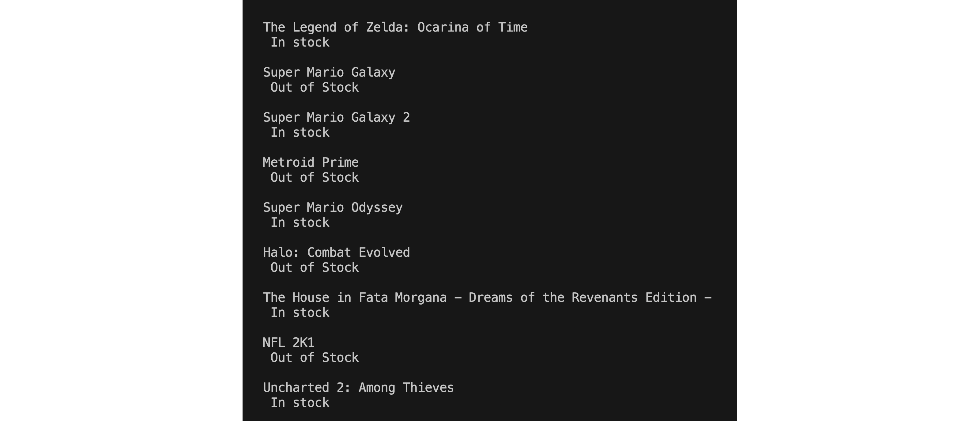The height and width of the screenshot is (421, 980).
Task: Click the word Revenants in Fata Morgana title
Action: pyautogui.click(x=605, y=298)
